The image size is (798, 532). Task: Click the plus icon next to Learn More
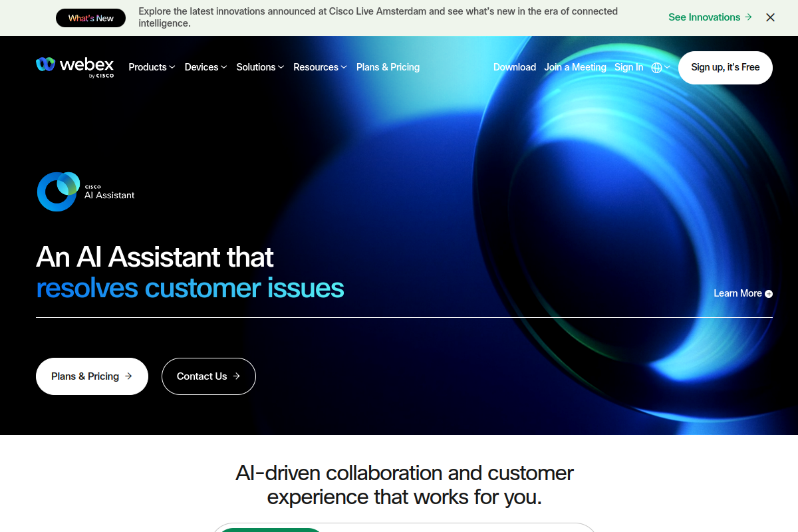(769, 293)
